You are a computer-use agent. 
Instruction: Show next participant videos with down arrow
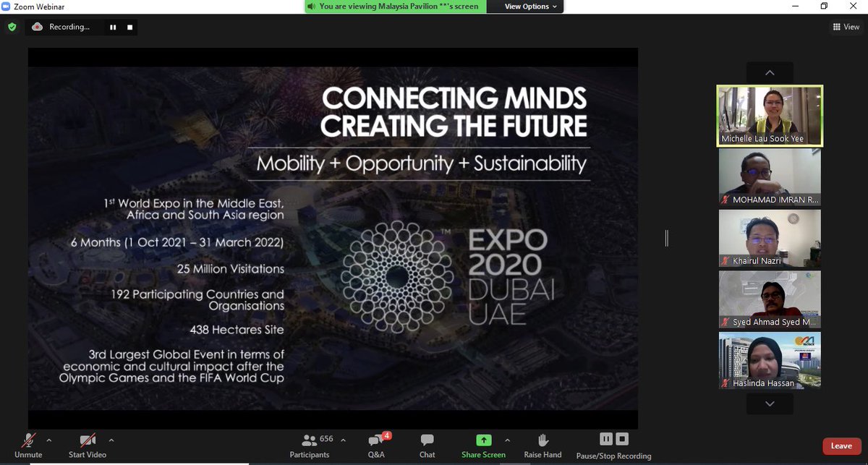[x=770, y=405]
